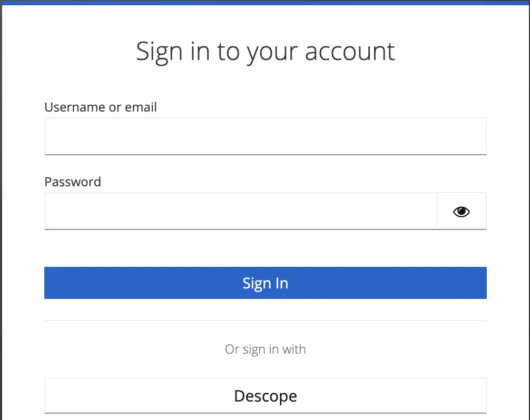Click the icon inside the password field box
The height and width of the screenshot is (420, 530).
461,211
